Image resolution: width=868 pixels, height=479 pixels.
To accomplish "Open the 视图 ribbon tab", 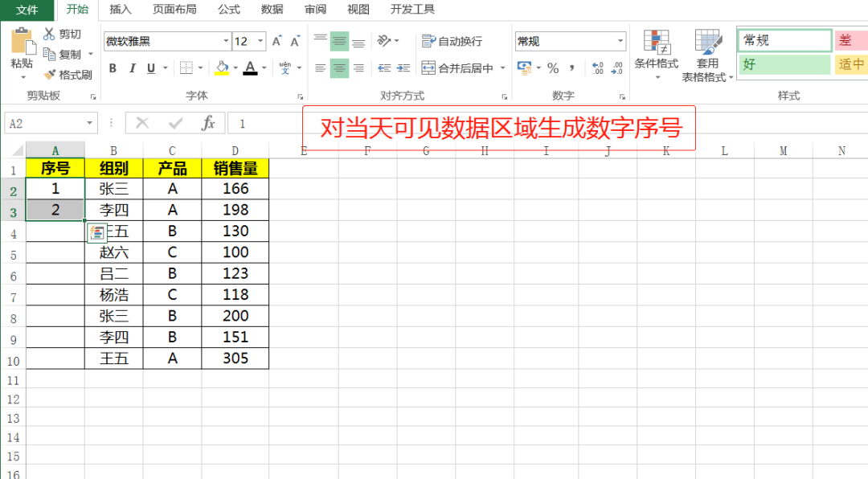I will [358, 10].
